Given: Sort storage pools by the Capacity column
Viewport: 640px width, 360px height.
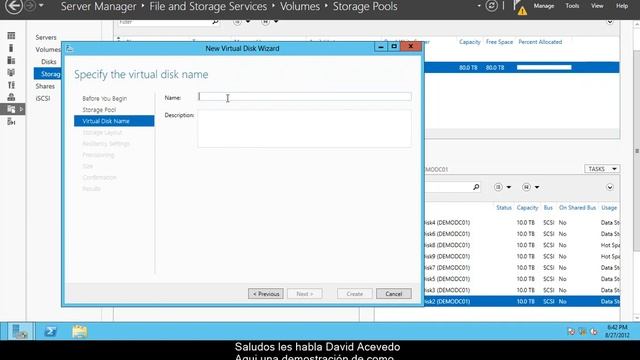Looking at the screenshot, I should [x=469, y=42].
